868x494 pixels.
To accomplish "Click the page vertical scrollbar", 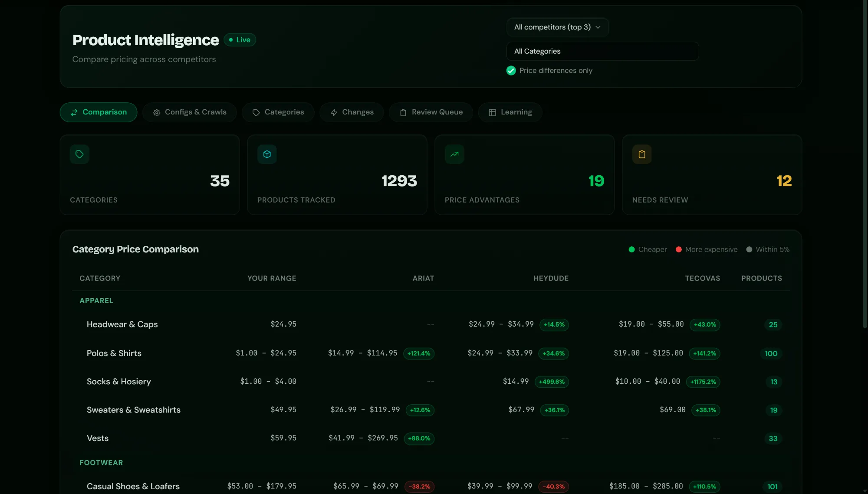I will [865, 165].
